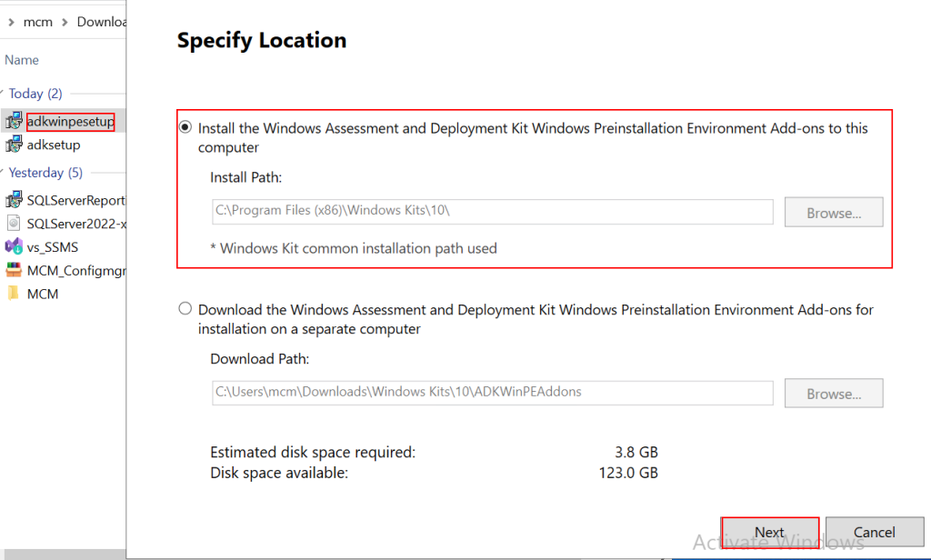Image resolution: width=931 pixels, height=560 pixels.
Task: Sort files by the Name column header
Action: pyautogui.click(x=22, y=60)
